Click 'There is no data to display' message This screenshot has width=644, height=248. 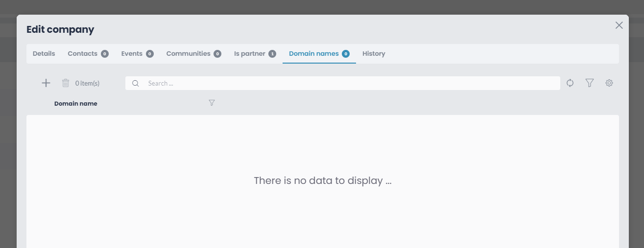(323, 180)
